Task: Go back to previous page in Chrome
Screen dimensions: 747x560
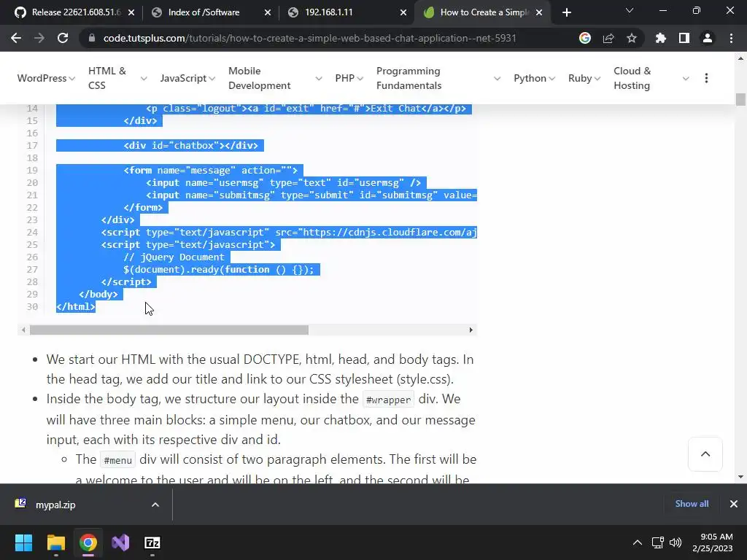Action: point(16,38)
